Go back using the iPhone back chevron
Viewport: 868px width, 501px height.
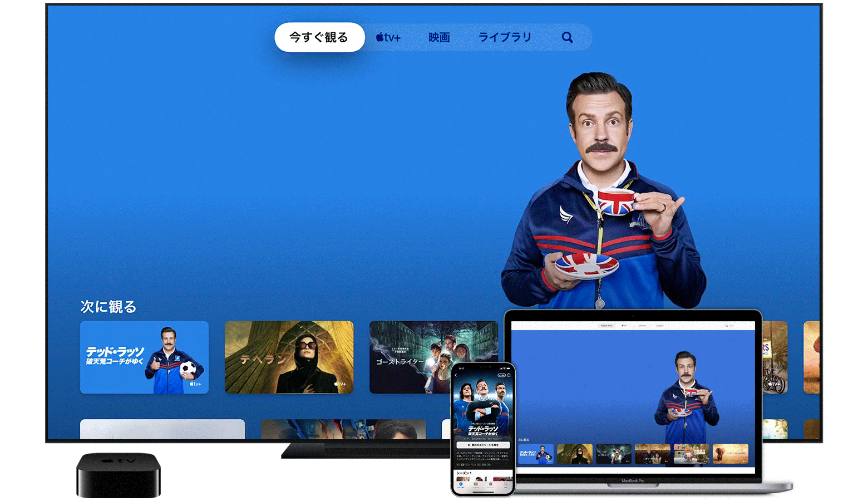(x=456, y=375)
